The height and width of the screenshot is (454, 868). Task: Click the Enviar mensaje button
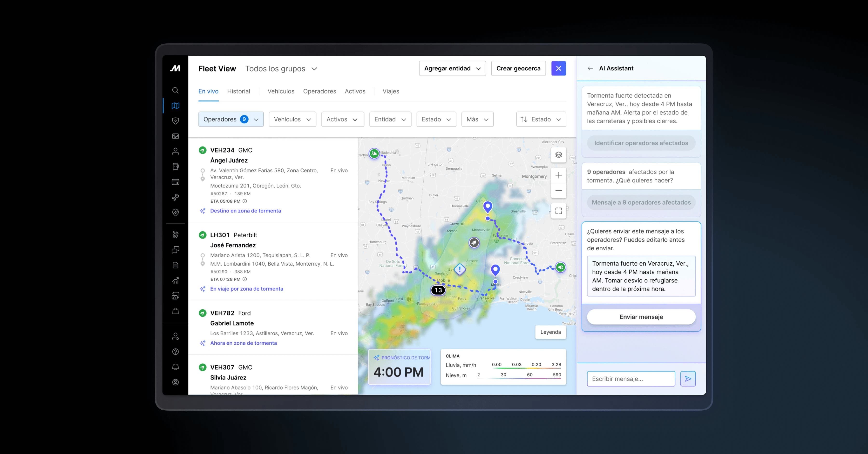point(641,317)
